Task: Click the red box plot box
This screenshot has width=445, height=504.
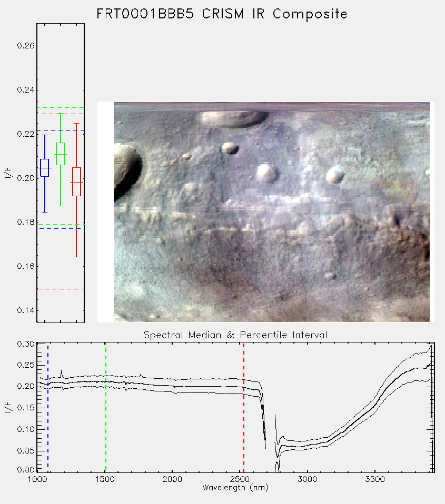Action: pos(76,182)
